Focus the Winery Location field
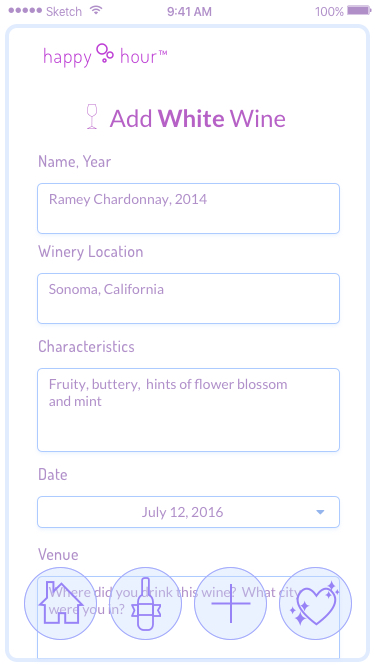Image resolution: width=375 pixels, height=667 pixels. tap(188, 299)
